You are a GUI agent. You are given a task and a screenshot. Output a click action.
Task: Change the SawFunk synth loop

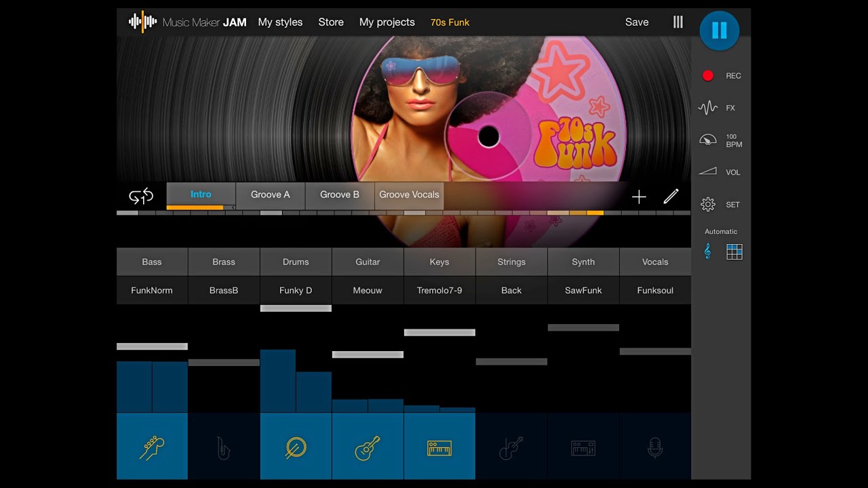583,290
